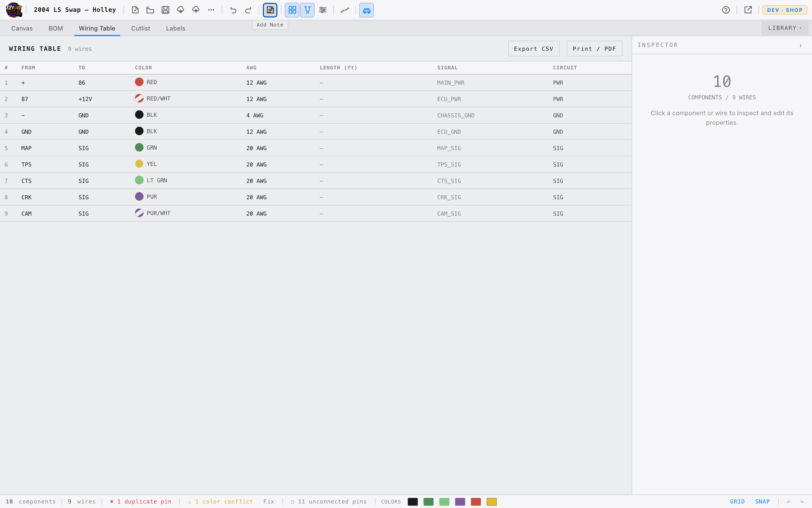
Task: Click the +12V destination cell
Action: (x=85, y=99)
